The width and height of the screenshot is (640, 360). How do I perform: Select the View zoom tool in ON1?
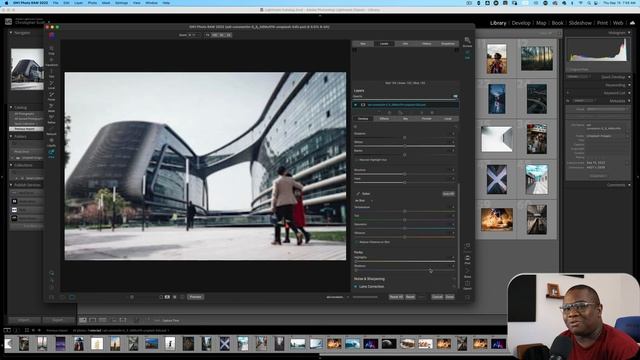(51, 154)
